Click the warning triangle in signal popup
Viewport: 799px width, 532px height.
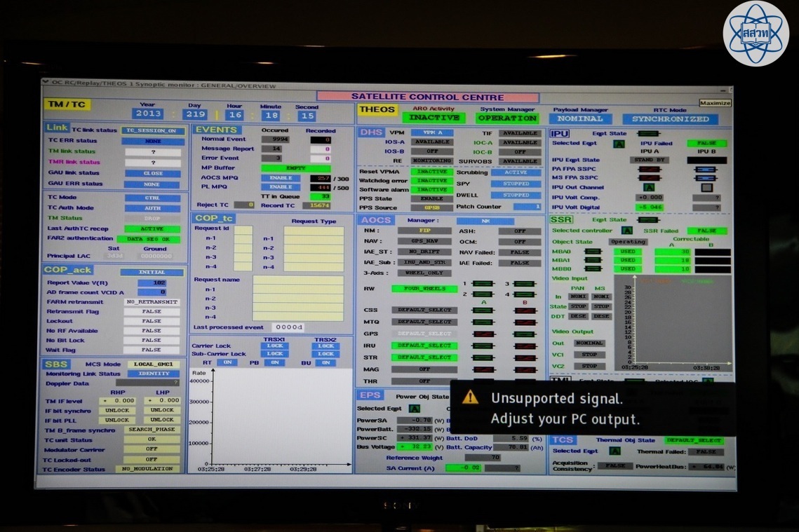[470, 398]
